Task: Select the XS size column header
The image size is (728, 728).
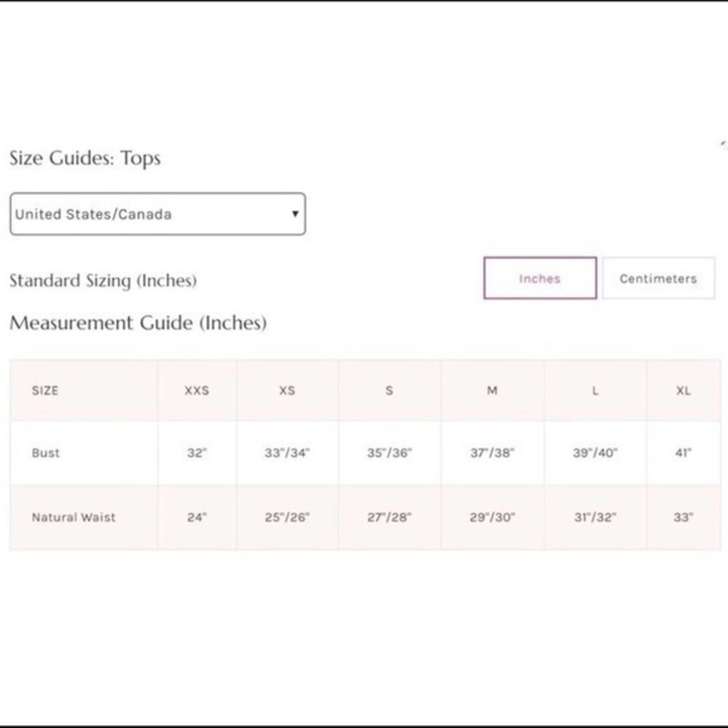Action: (x=287, y=390)
